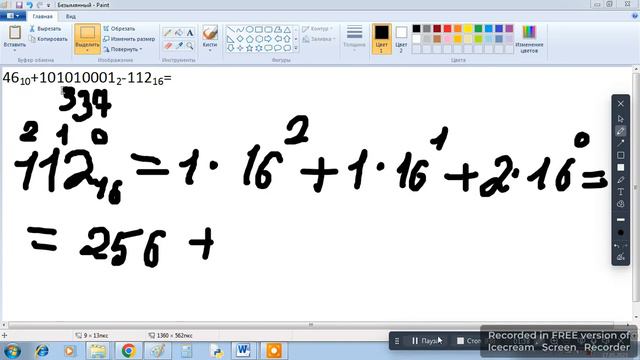640x360 pixels.
Task: Select the Text tool in Paint ribbon
Action: coord(190,33)
